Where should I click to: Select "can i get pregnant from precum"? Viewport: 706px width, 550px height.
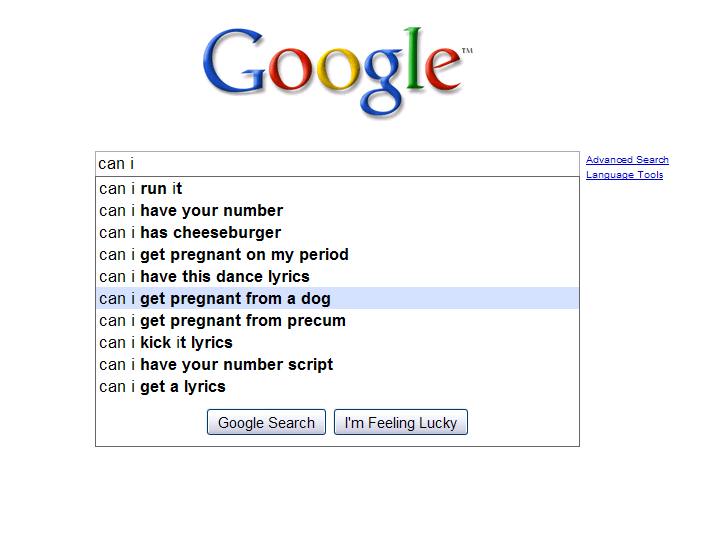(x=222, y=321)
